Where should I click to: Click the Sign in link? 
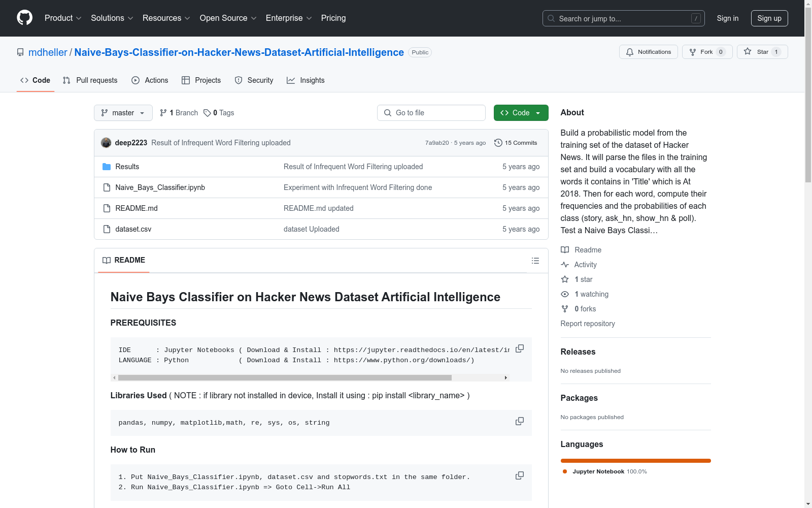click(x=727, y=18)
